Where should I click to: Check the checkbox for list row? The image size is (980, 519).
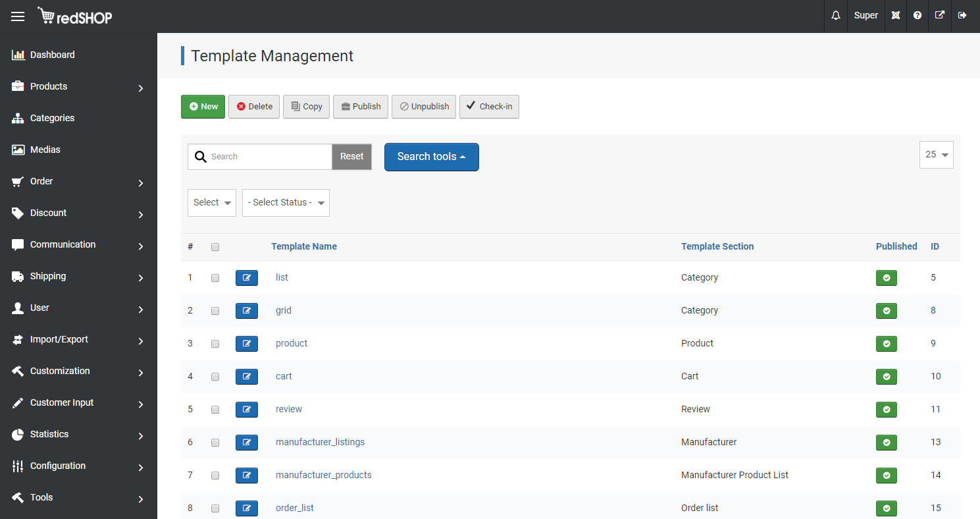[215, 278]
